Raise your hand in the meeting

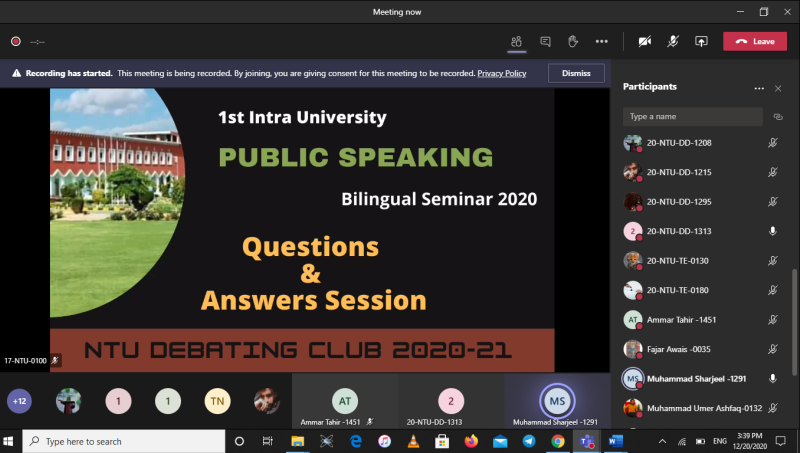pyautogui.click(x=573, y=41)
